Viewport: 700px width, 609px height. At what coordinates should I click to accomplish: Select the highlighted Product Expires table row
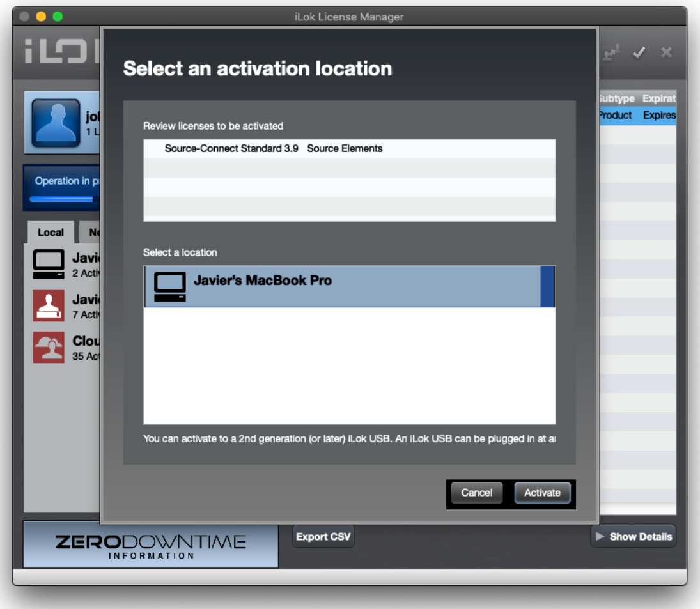(x=636, y=116)
